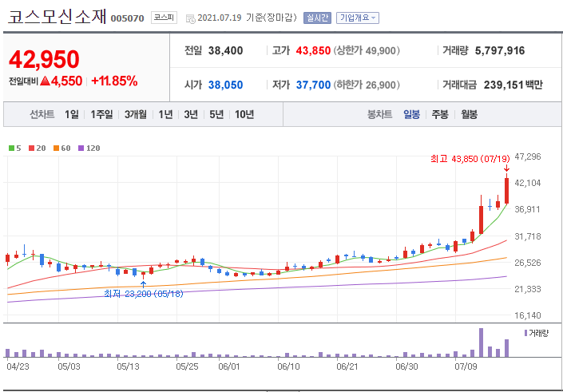Open the 기업개요 dropdown

357,18
